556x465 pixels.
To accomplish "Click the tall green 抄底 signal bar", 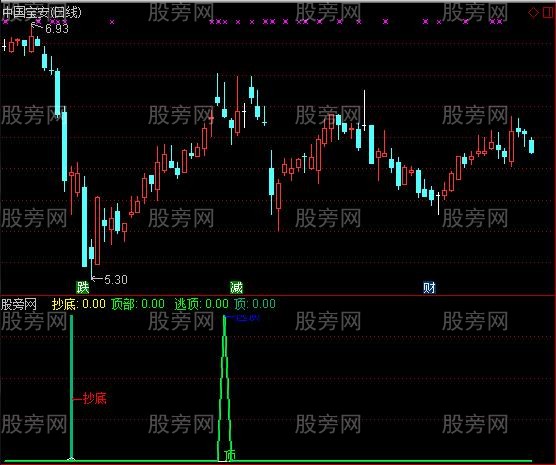I will [x=72, y=388].
